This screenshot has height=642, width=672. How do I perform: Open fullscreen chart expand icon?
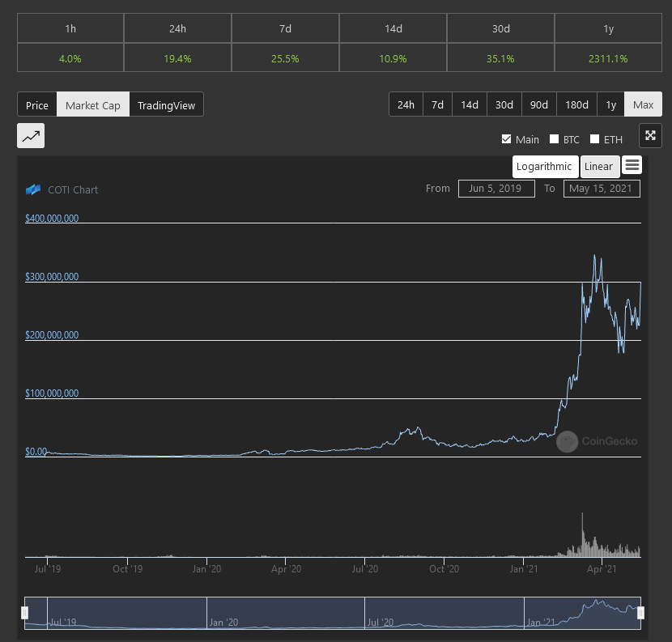(x=650, y=135)
